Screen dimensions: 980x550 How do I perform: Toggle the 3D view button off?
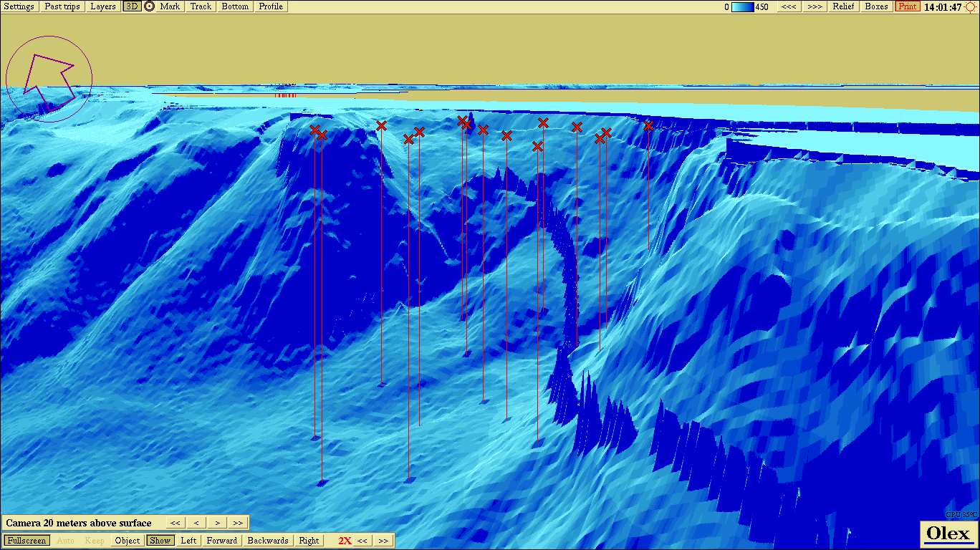click(x=132, y=6)
